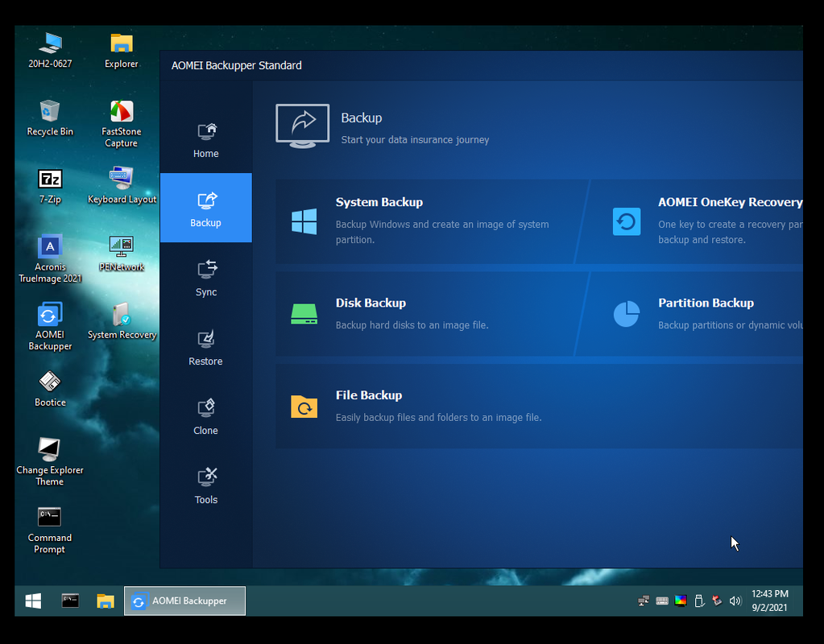
Task: Select the 7-Zip desktop icon
Action: click(x=50, y=185)
